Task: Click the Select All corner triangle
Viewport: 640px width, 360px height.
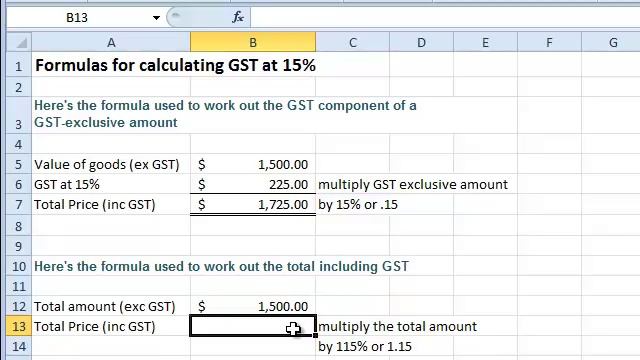Action: pyautogui.click(x=19, y=42)
